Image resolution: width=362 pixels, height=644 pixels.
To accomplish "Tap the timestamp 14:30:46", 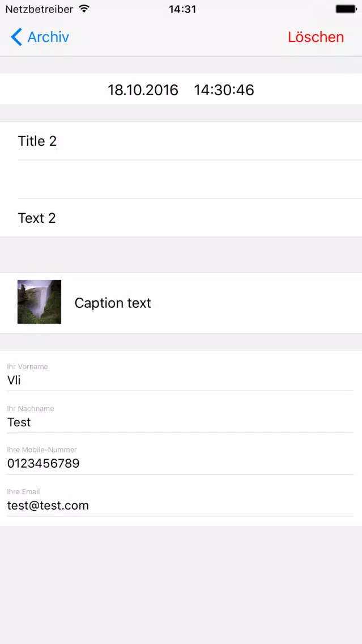I will (224, 90).
